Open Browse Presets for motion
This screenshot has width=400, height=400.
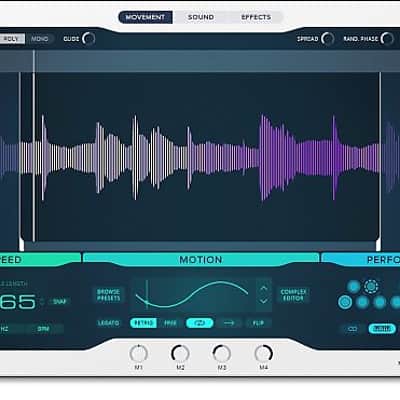click(109, 295)
